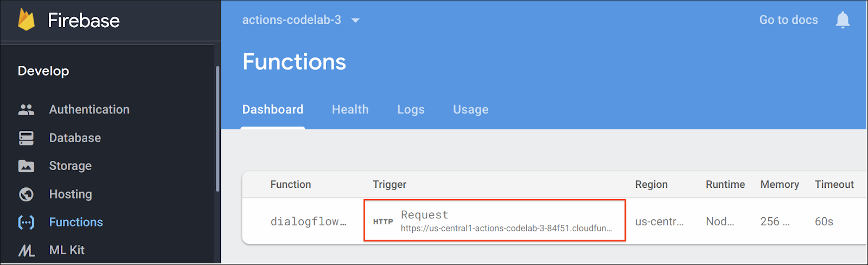Select the Dashboard tab
Screen dimensions: 868x265
coord(272,110)
